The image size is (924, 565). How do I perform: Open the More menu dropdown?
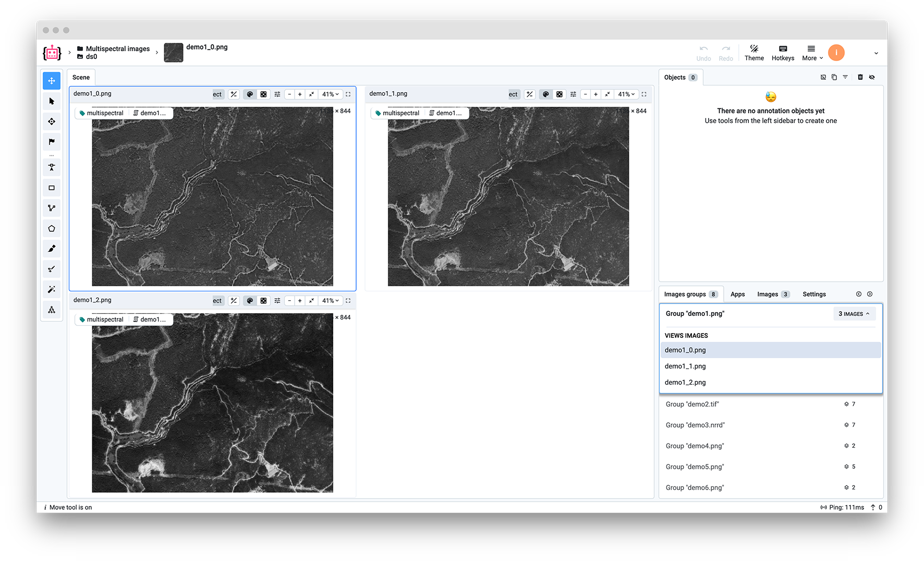(812, 53)
